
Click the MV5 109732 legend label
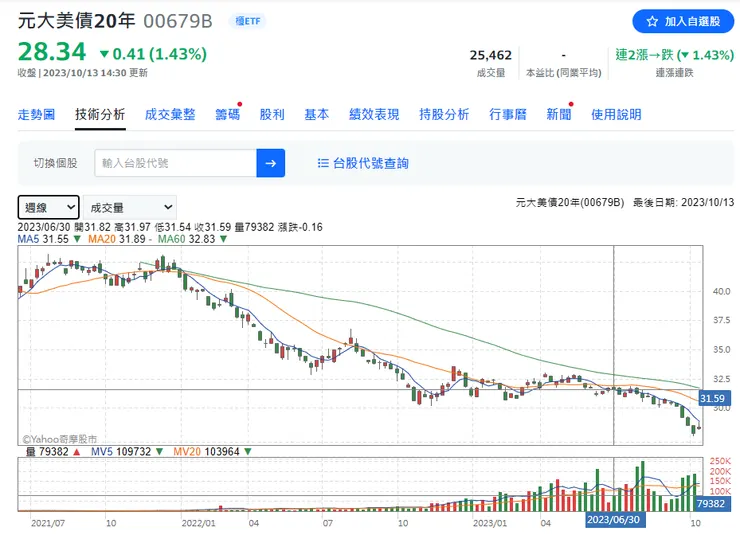coord(121,451)
